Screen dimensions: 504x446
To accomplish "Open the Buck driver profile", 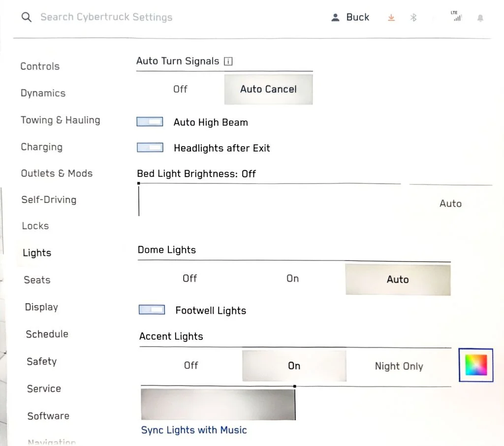I will click(x=350, y=17).
